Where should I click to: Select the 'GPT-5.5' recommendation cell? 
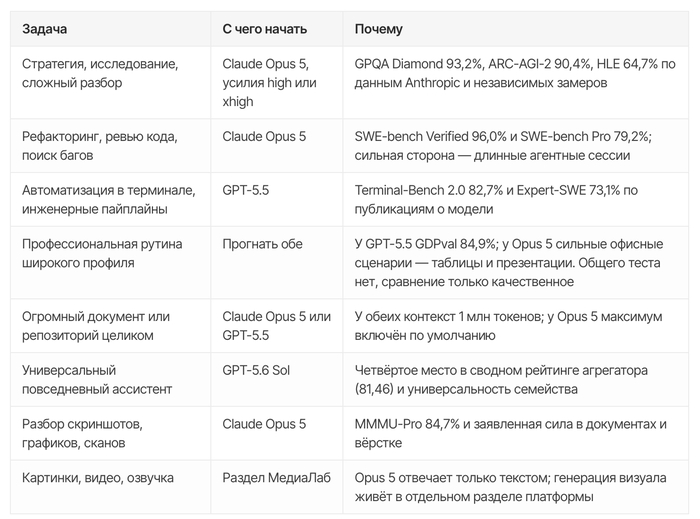click(x=277, y=200)
